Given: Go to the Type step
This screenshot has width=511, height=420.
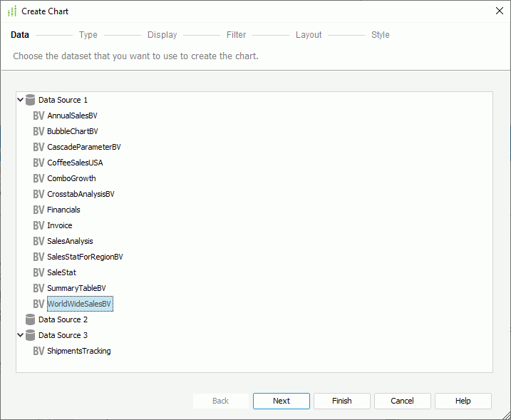Looking at the screenshot, I should point(88,35).
